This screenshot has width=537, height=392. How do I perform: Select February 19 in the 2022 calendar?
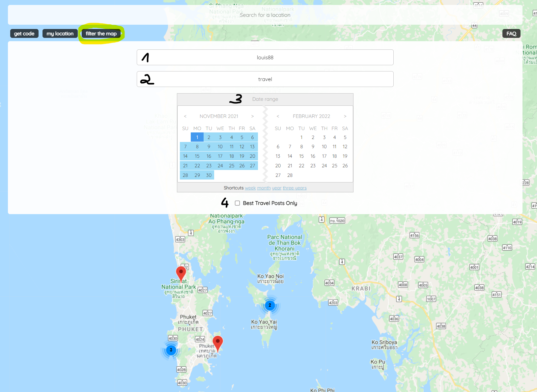[x=345, y=156]
